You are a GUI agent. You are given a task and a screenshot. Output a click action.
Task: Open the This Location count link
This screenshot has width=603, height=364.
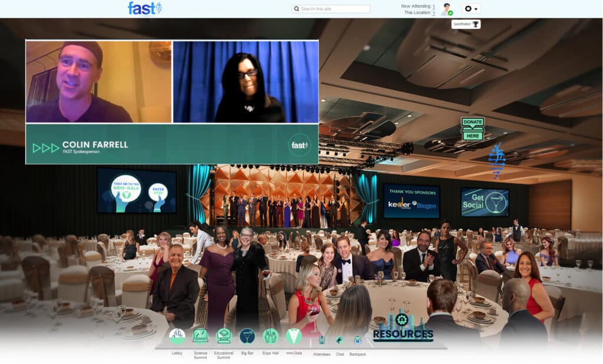click(x=434, y=13)
